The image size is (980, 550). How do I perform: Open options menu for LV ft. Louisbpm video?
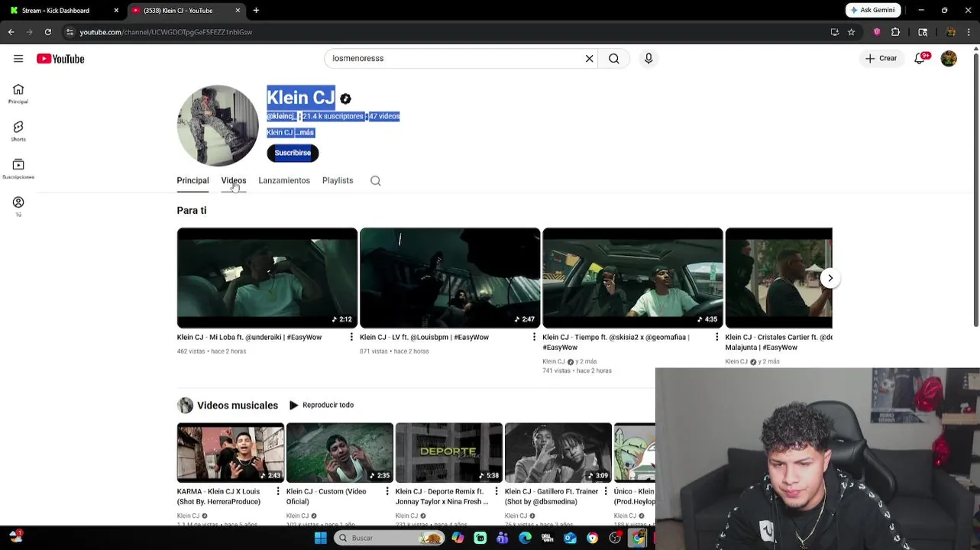pyautogui.click(x=534, y=337)
